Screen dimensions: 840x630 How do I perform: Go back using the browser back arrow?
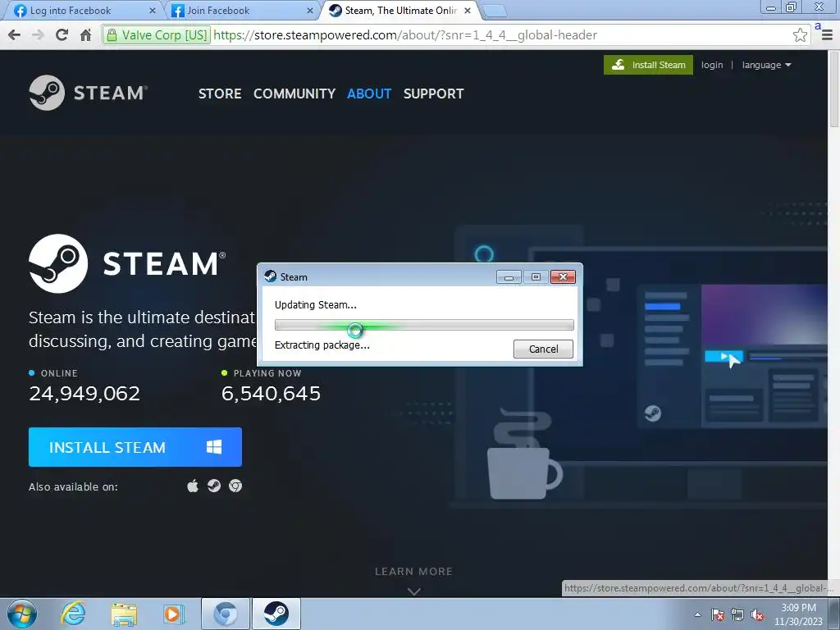(15, 35)
